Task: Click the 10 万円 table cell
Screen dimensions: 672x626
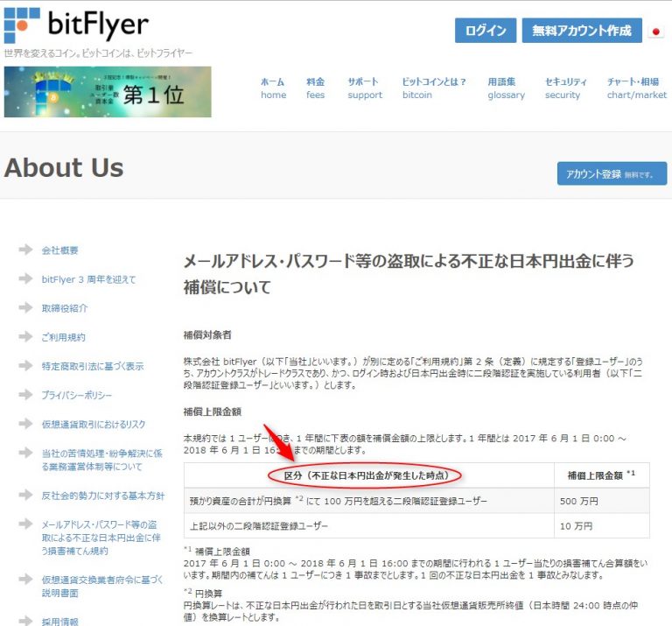Action: click(602, 525)
